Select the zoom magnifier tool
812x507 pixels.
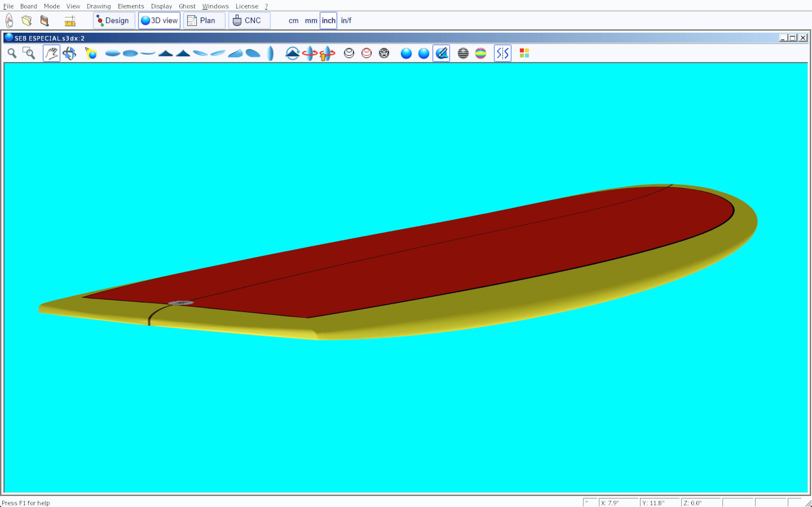[12, 53]
